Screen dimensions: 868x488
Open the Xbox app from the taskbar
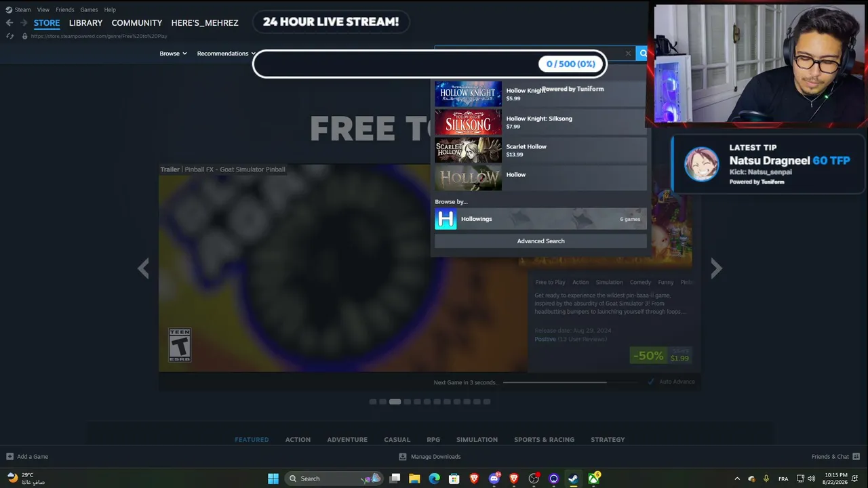click(x=593, y=479)
